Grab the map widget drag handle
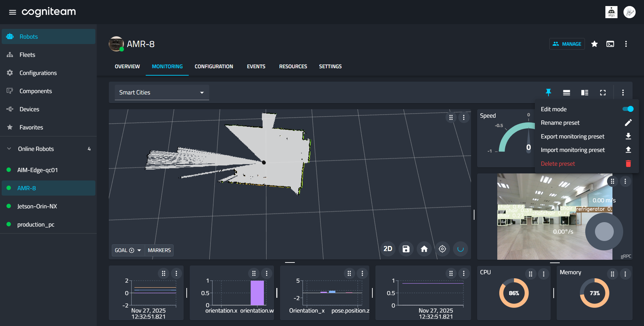The image size is (644, 326). (x=451, y=117)
